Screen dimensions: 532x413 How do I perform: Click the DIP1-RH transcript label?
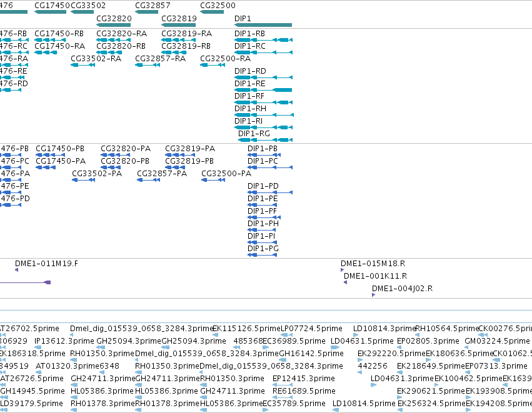pyautogui.click(x=251, y=109)
